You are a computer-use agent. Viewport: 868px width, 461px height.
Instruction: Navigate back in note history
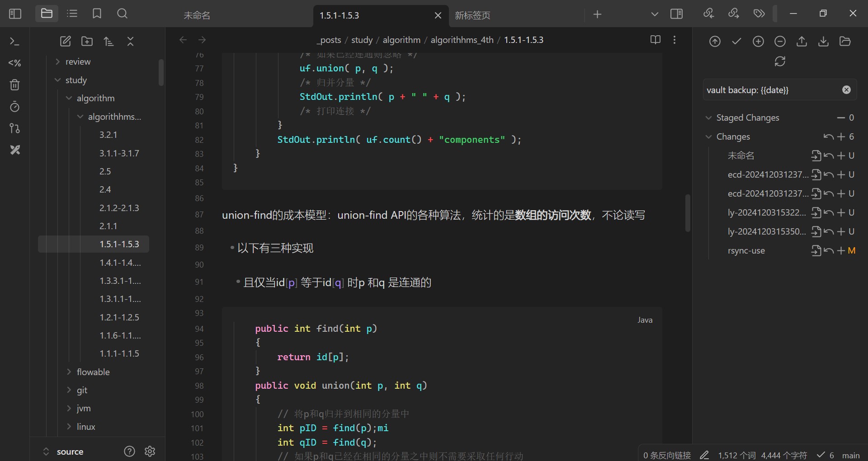coord(183,40)
